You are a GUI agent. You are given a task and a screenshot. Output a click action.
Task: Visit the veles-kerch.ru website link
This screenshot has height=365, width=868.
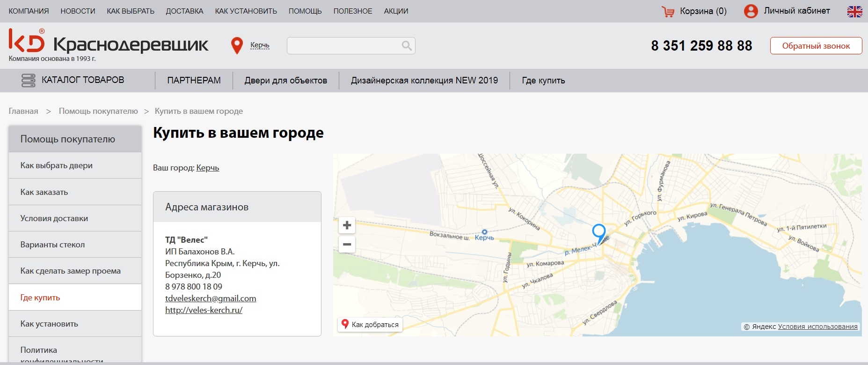[204, 310]
